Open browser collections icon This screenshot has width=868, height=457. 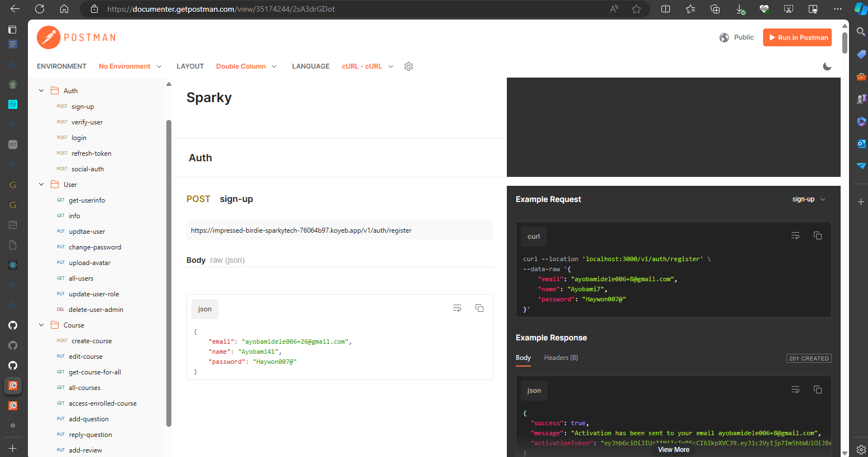click(x=715, y=9)
